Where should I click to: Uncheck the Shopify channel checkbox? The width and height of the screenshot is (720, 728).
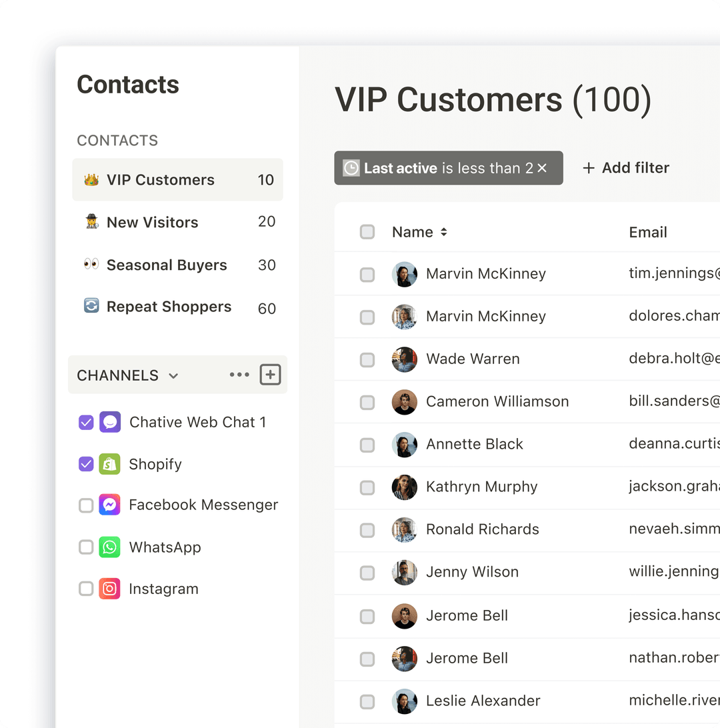pyautogui.click(x=85, y=464)
